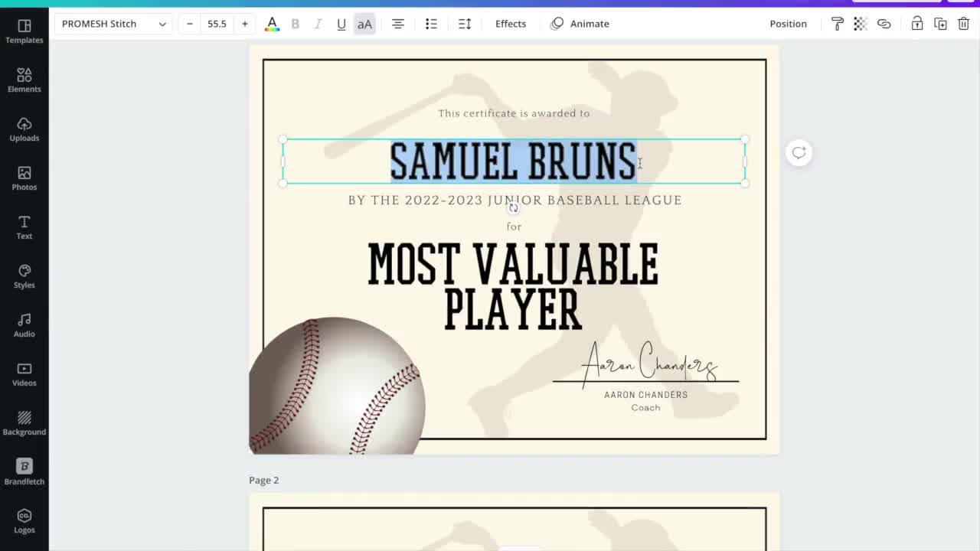Delete the selected element with trash icon
The image size is (980, 551).
(x=964, y=24)
